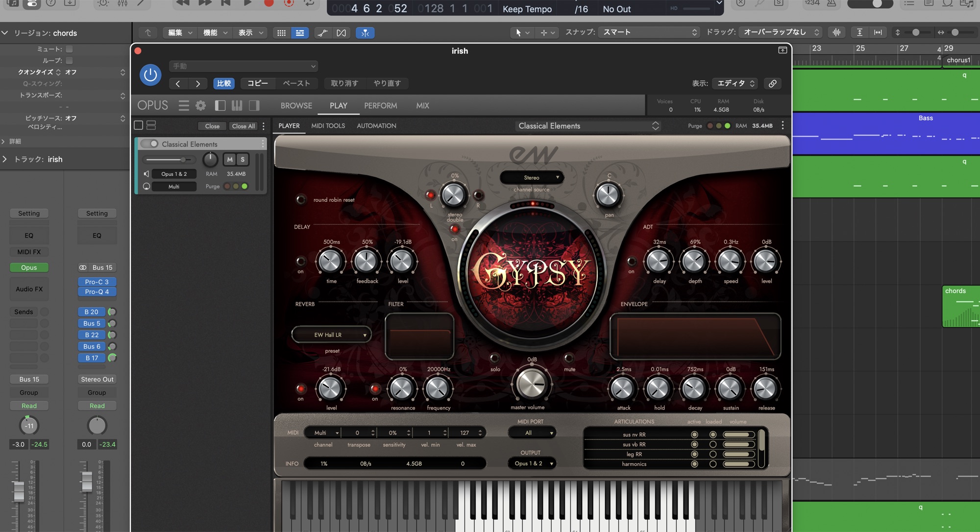The height and width of the screenshot is (532, 980).
Task: Click the sus nv RR volume bar
Action: click(x=739, y=435)
